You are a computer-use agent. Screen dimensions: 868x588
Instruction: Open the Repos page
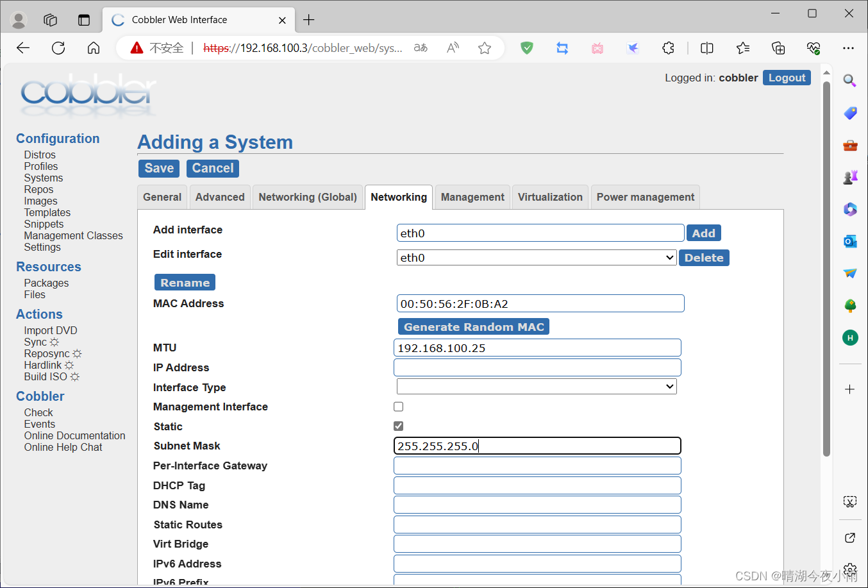[38, 189]
